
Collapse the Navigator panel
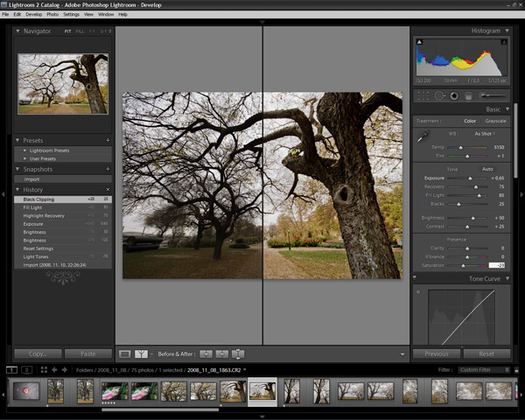[x=17, y=31]
